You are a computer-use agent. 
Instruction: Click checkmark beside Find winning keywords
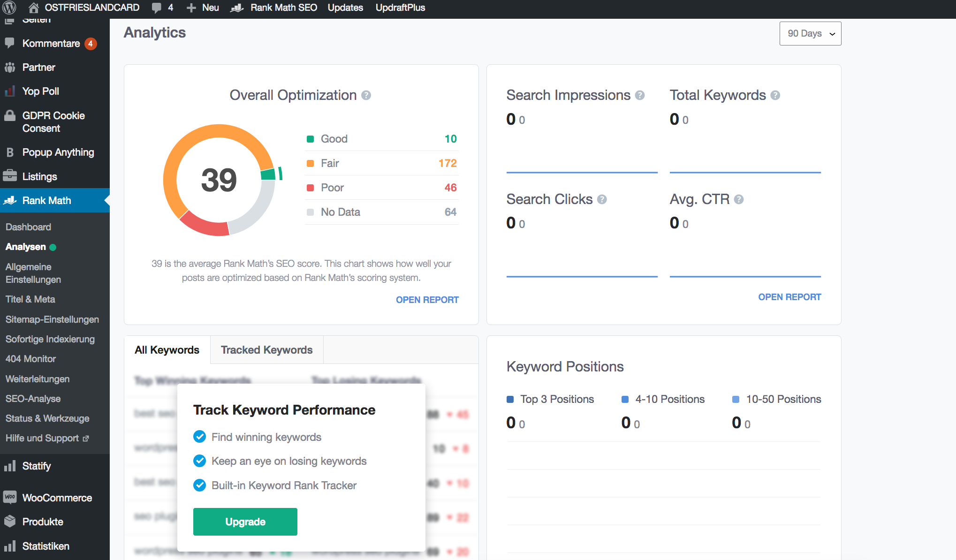199,437
